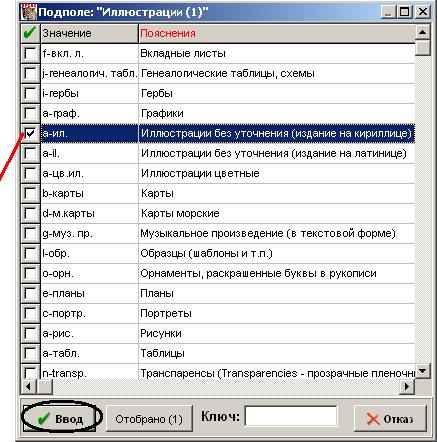Confirm the selection with the Ввод button
The image size is (437, 442).
coord(59,418)
